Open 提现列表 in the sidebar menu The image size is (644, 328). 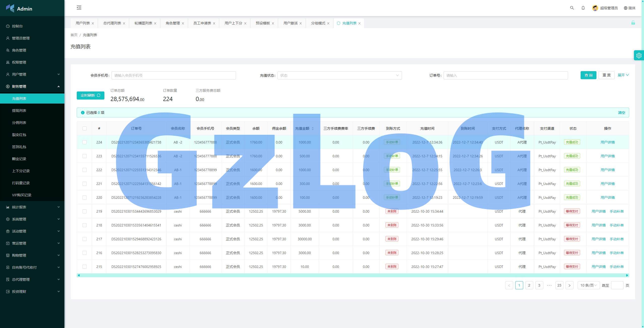(x=19, y=111)
